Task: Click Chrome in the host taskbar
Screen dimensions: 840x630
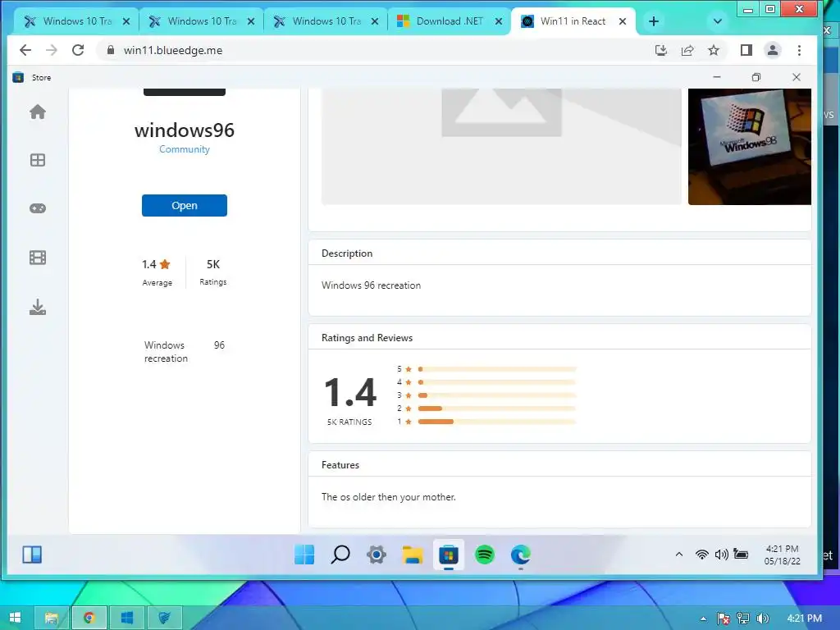Action: pos(89,618)
